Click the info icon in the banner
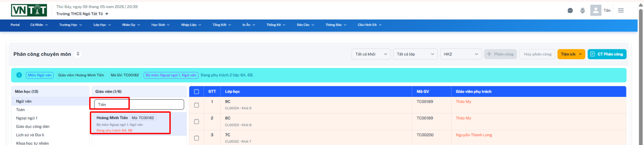644x145 pixels. click(19, 75)
